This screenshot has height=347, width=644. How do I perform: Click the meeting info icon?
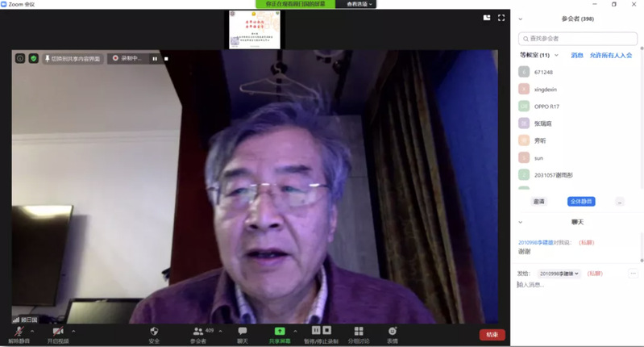click(20, 58)
